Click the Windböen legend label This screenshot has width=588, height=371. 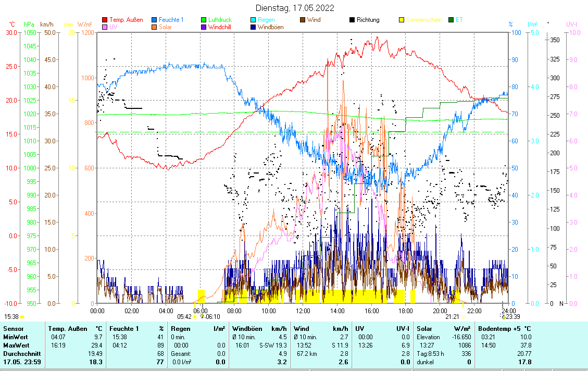[x=270, y=27]
